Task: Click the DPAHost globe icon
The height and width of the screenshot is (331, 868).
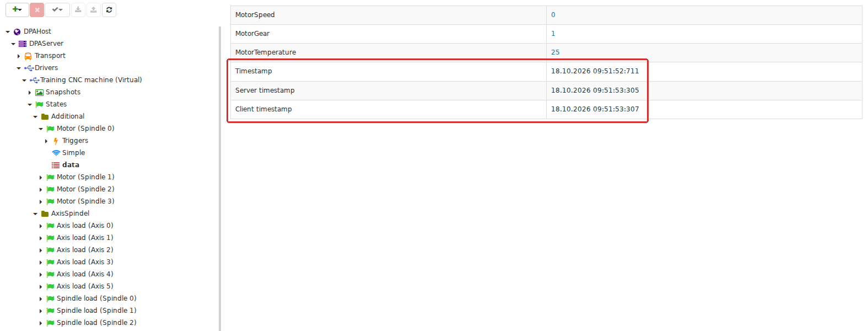Action: click(x=17, y=32)
